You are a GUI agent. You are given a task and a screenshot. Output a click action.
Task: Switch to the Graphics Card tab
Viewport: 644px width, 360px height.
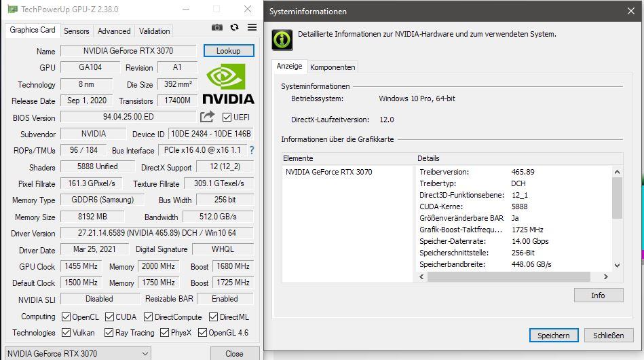(x=32, y=30)
